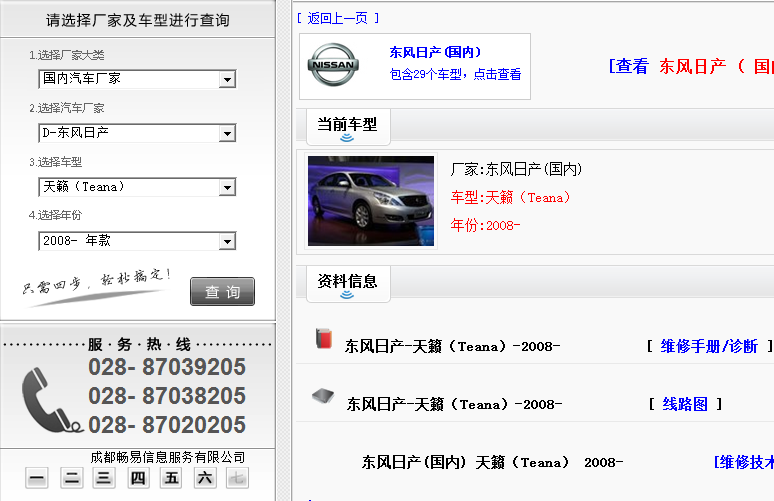774x501 pixels.
Task: Click the 请选择厂家及车型进行查询 header
Action: click(138, 20)
